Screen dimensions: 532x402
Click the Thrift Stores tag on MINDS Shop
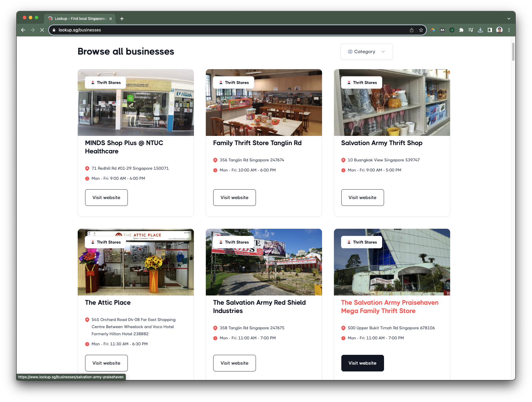(105, 82)
